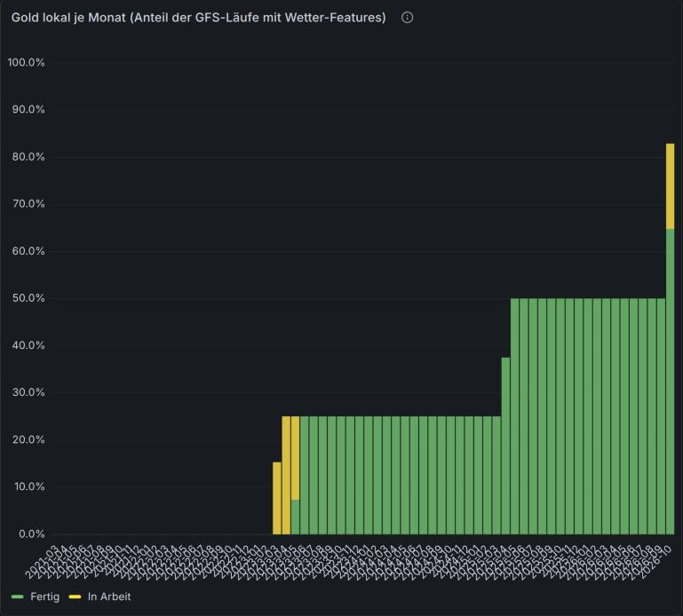Click small green segment below the yellow 25% bar

tap(295, 517)
